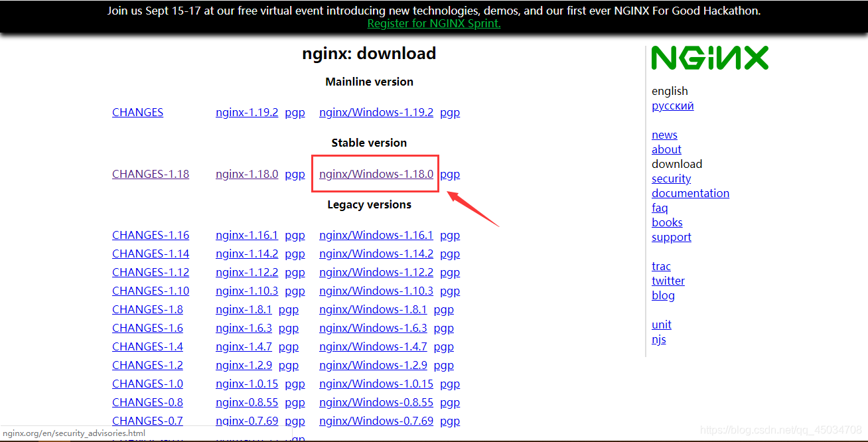Screen dimensions: 868x442
Task: Open mainline CHANGES link
Action: [x=137, y=112]
